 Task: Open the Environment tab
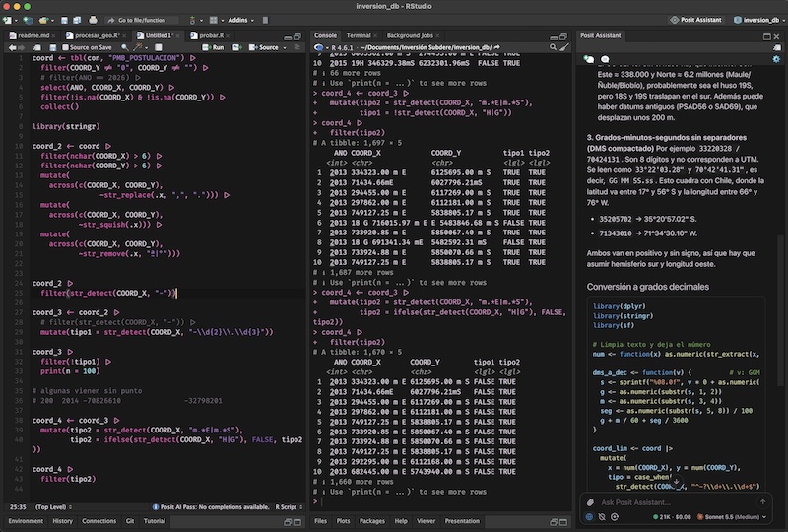(26, 521)
